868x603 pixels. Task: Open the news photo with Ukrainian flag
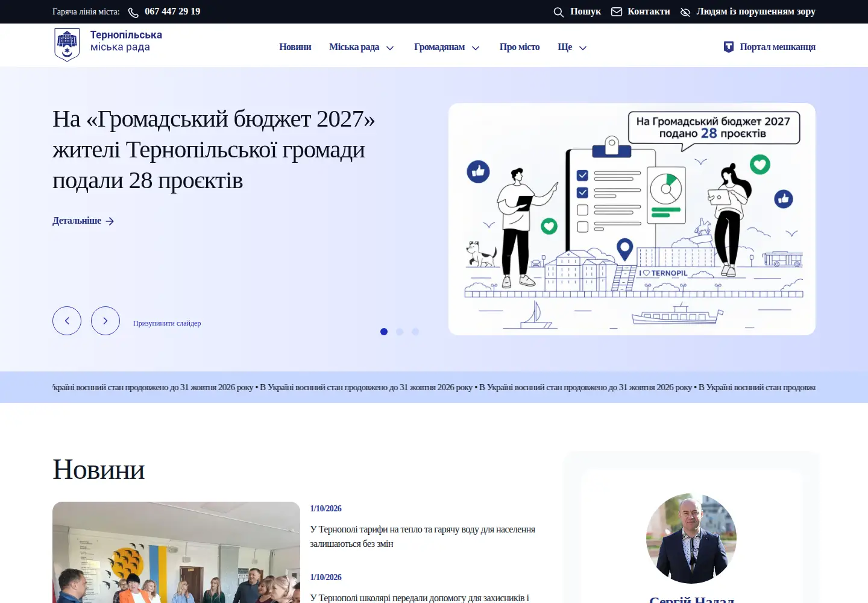[176, 552]
